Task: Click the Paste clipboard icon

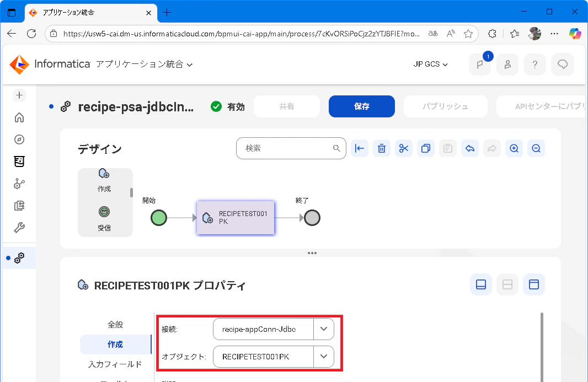Action: click(448, 148)
